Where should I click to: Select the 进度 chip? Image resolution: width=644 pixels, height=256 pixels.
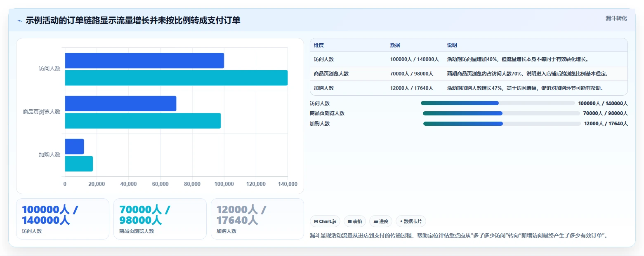click(x=381, y=221)
